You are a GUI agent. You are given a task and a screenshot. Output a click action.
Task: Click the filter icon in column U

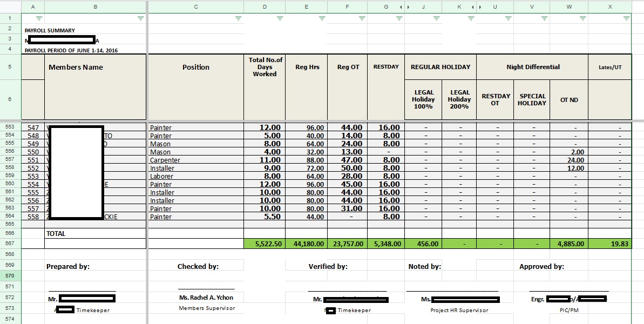508,18
